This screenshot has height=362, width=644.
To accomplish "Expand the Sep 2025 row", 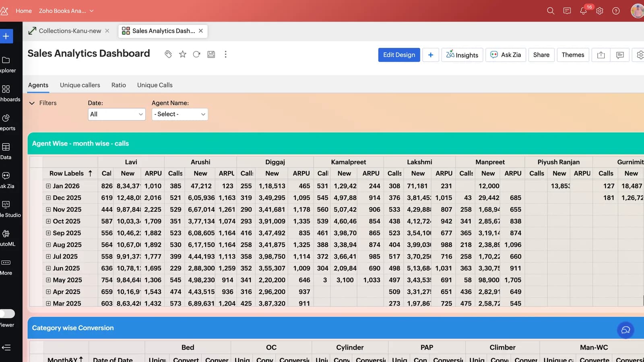I will click(x=48, y=233).
